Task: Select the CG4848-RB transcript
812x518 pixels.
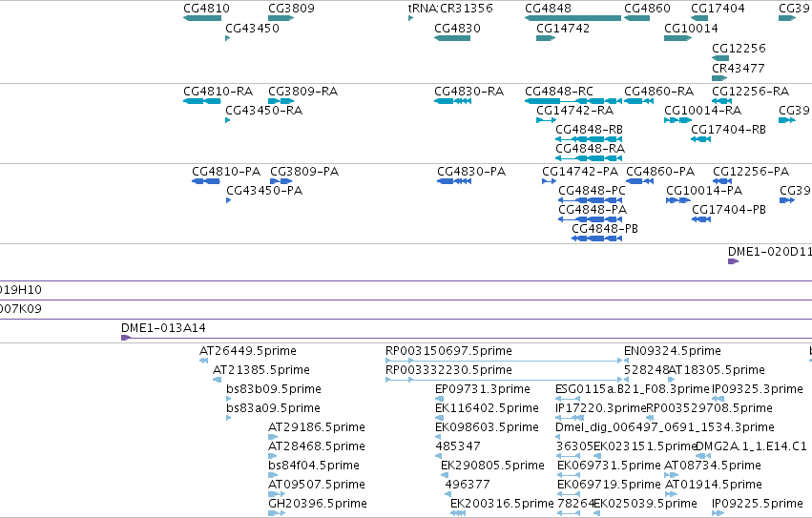Action: (x=589, y=139)
